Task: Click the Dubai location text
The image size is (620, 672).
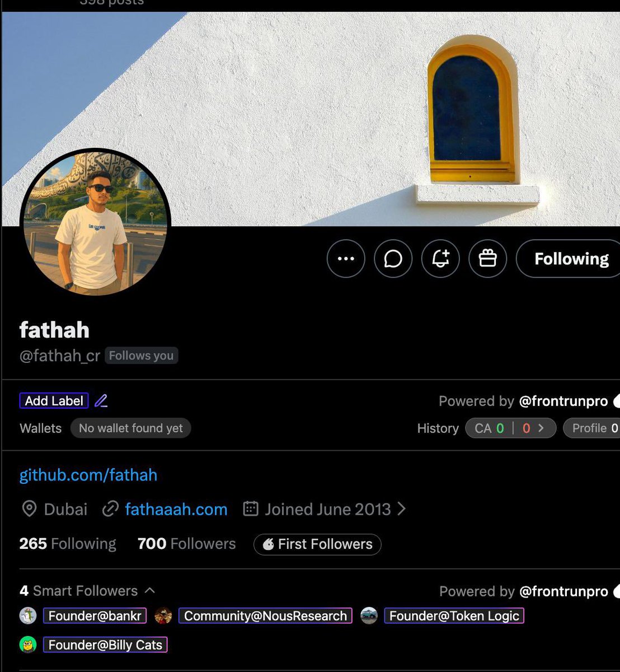Action: tap(65, 510)
